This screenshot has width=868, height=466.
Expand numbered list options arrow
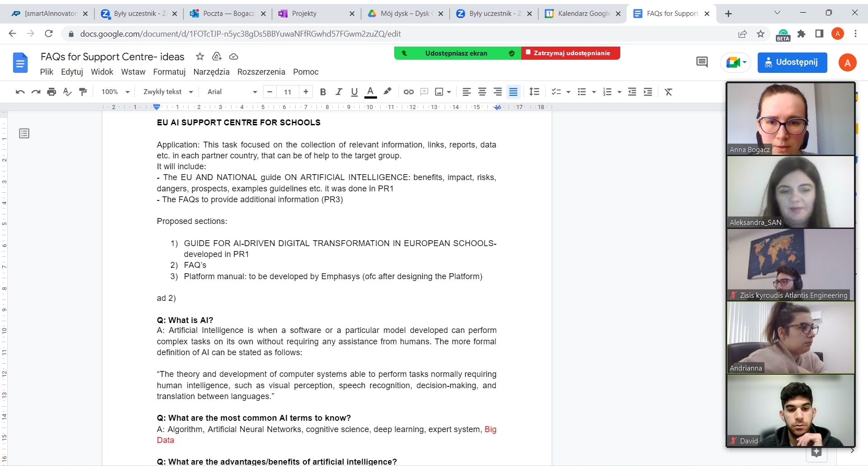pos(619,92)
